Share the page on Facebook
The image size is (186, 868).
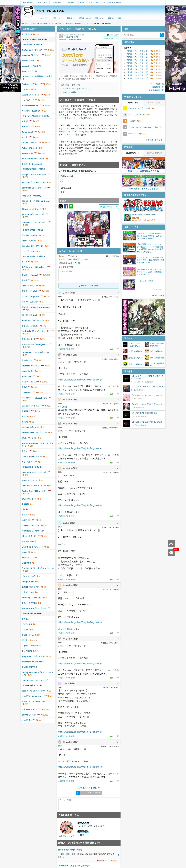[66, 207]
